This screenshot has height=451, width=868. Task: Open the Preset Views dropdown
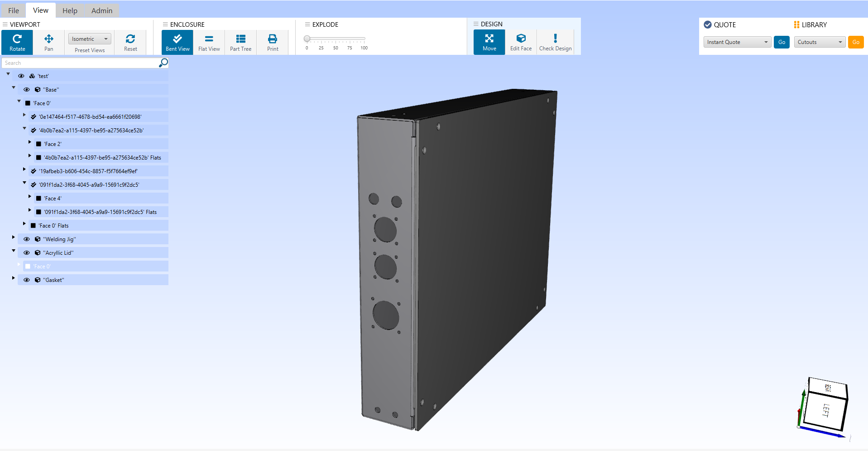coord(89,39)
